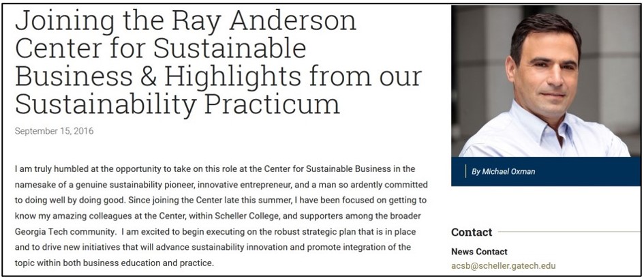644x279 pixels.
Task: Click the "By Michael Oxman" byline
Action: click(503, 171)
